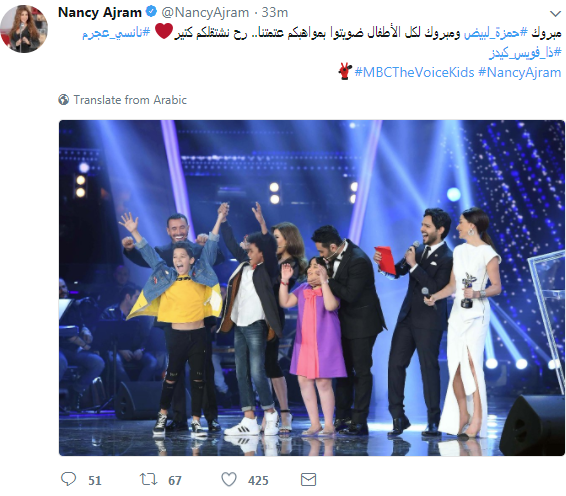The image size is (566, 496).
Task: Click the blue verified badge icon
Action: pos(151,12)
